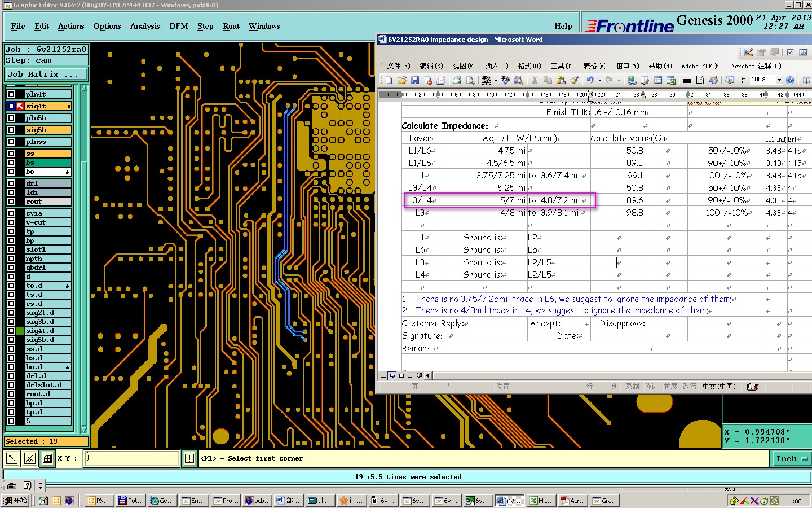Click the X Y coordinate input field

132,458
